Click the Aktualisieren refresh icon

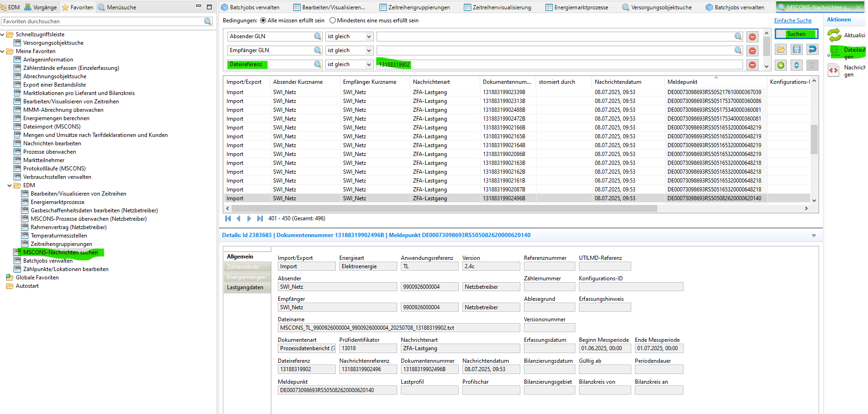834,35
